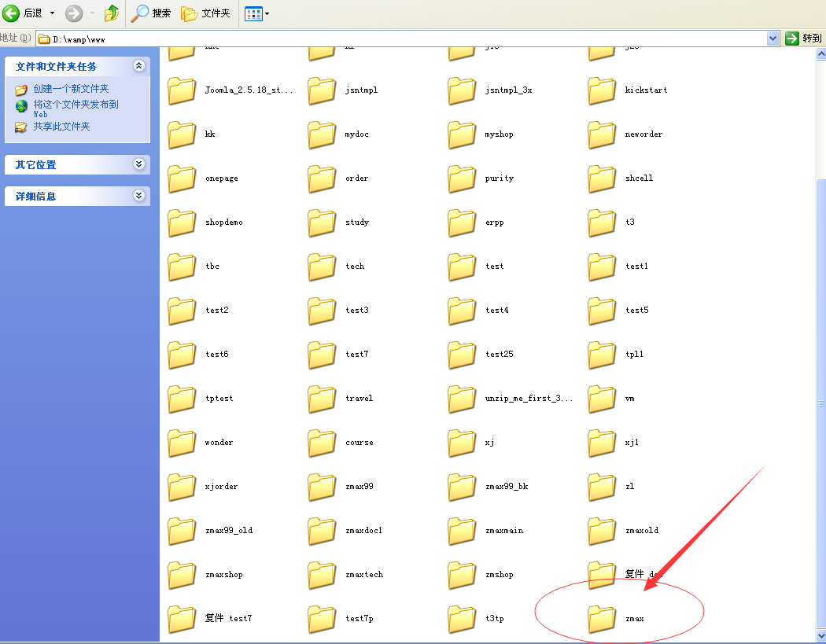Viewport: 826px width, 644px height.
Task: Click the folder name text zmax99
Action: (360, 487)
